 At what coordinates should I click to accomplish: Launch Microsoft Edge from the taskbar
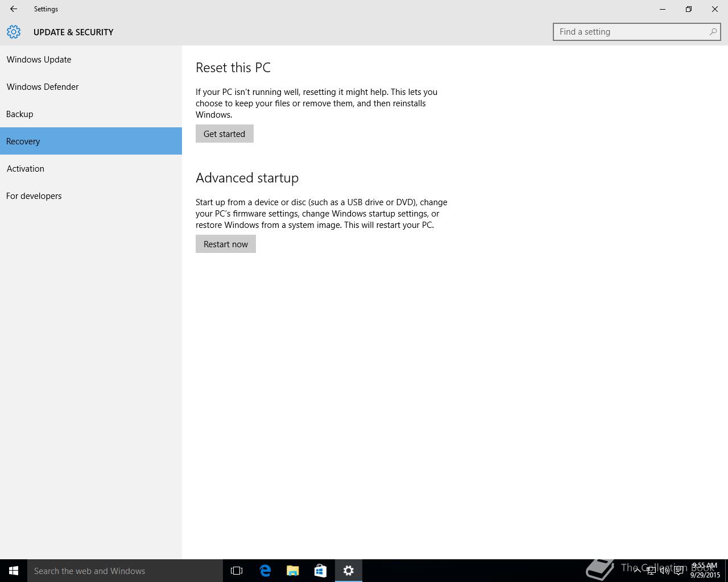click(x=265, y=571)
